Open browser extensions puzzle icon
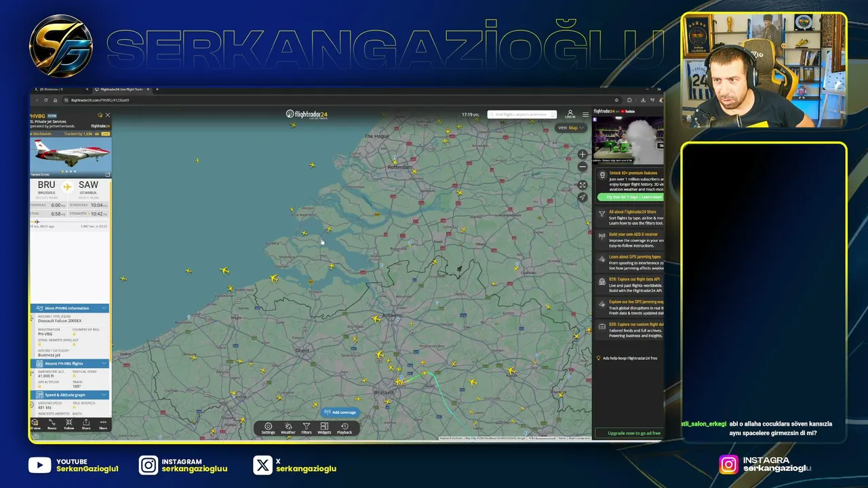 [x=629, y=100]
